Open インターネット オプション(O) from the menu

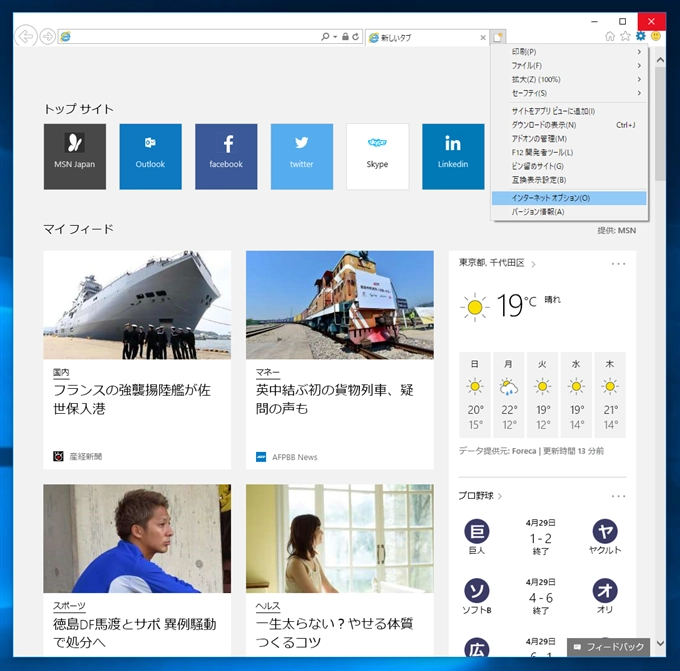(x=569, y=198)
